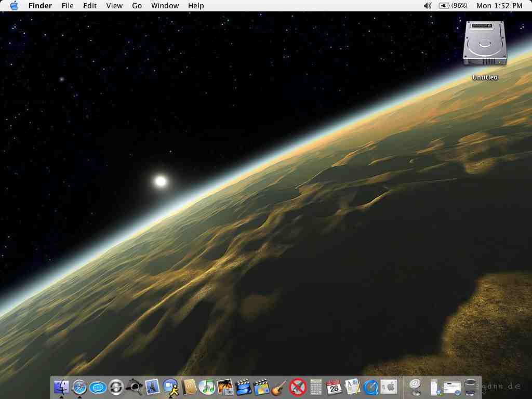The height and width of the screenshot is (399, 532).
Task: Launch GarageBand guitar icon
Action: [279, 387]
